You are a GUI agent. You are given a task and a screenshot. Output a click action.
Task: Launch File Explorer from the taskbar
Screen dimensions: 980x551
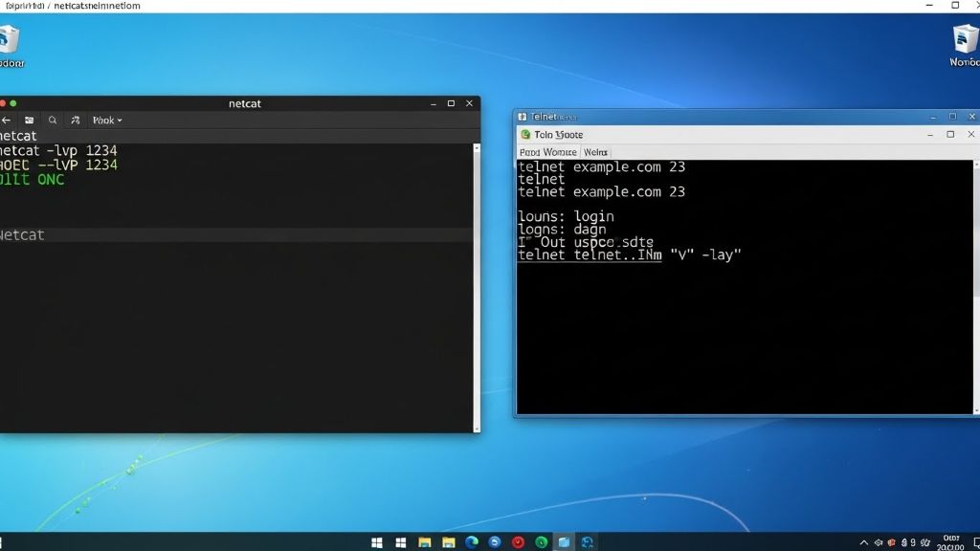pos(424,542)
